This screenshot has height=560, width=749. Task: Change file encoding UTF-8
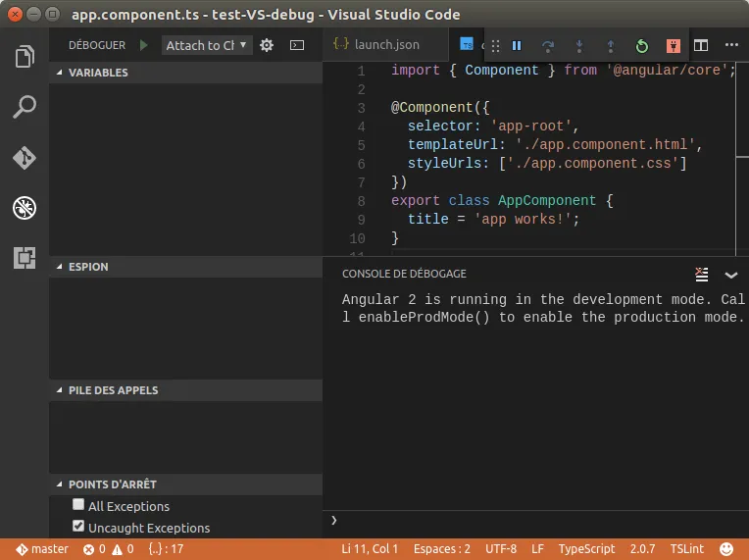tap(501, 549)
